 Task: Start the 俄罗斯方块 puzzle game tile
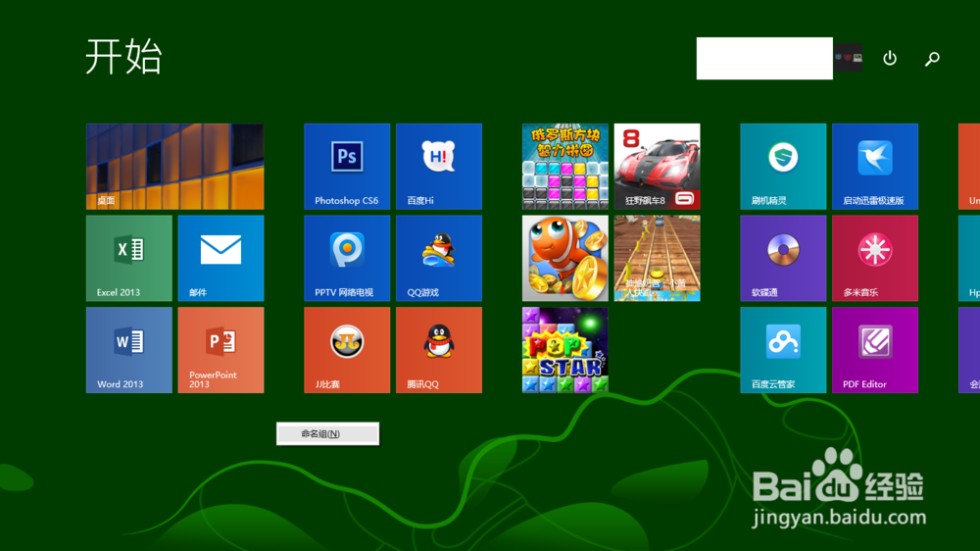click(565, 167)
